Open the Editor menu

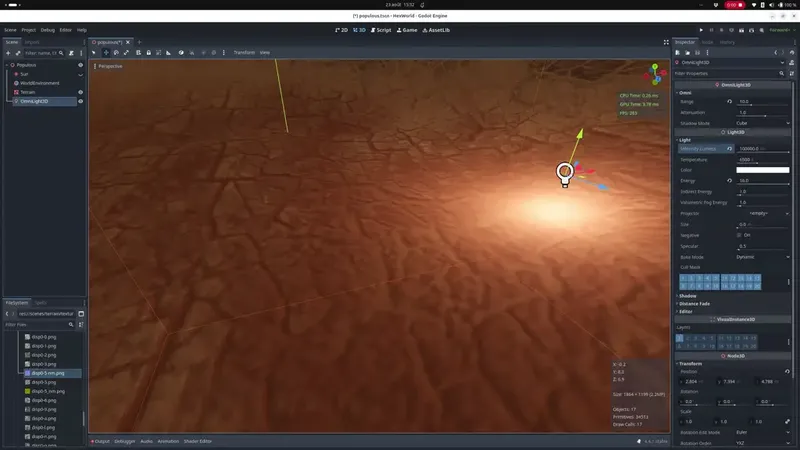(x=65, y=30)
